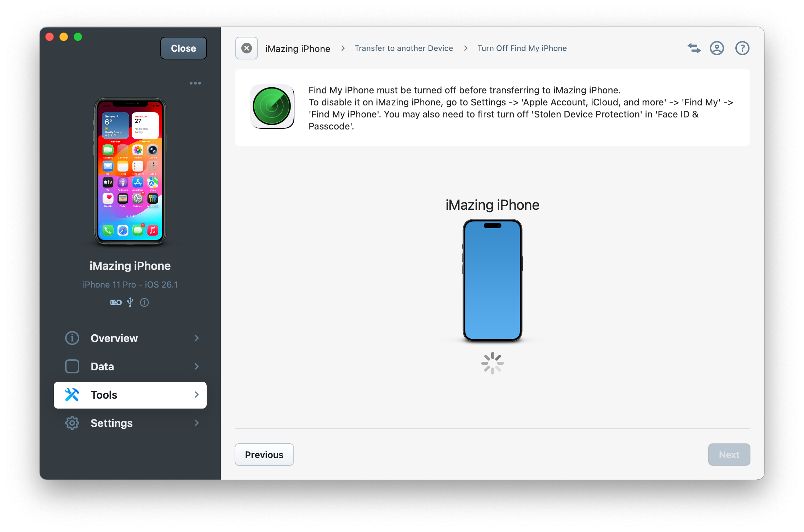Select the iMazing iPhone breadcrumb
The width and height of the screenshot is (804, 532).
coord(298,48)
